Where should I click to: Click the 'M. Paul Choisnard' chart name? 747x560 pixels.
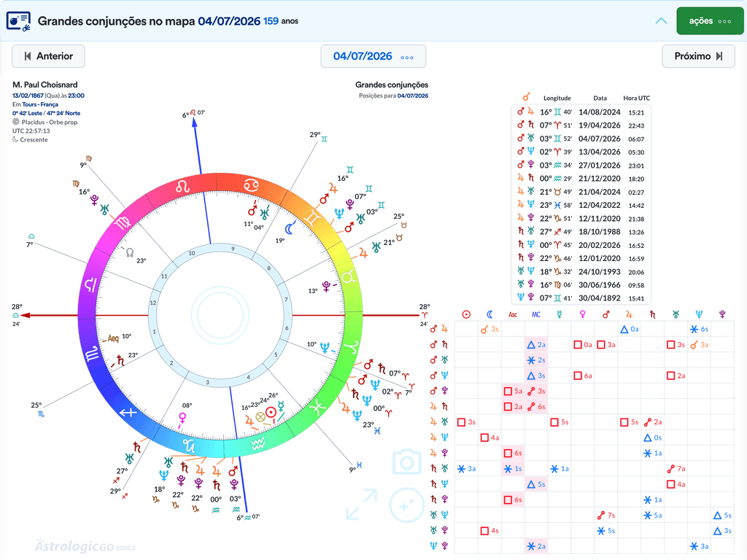point(44,85)
